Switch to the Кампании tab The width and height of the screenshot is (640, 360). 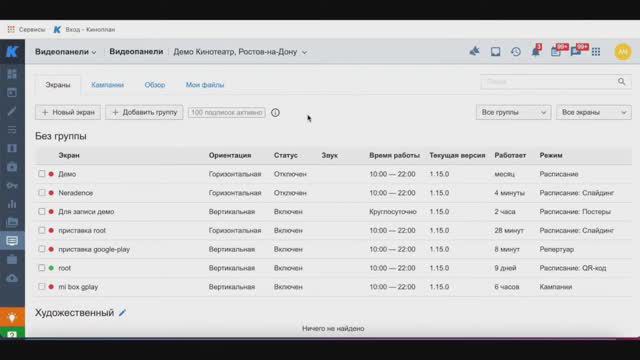pos(107,85)
